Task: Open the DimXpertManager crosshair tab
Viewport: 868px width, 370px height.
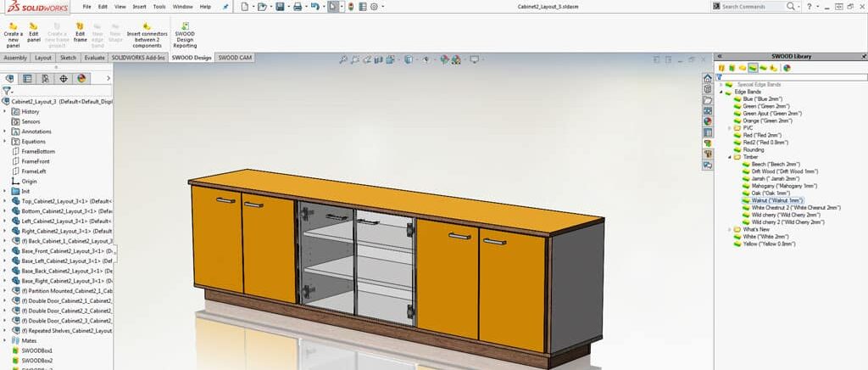Action: point(63,79)
